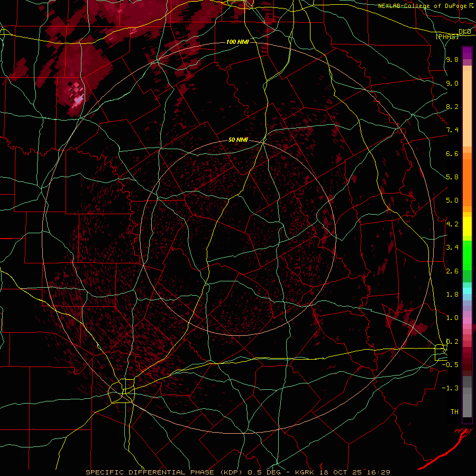Click SPECIFIC DIFFERENTIAL PHASE product title
476x476 pixels.
pos(150,472)
